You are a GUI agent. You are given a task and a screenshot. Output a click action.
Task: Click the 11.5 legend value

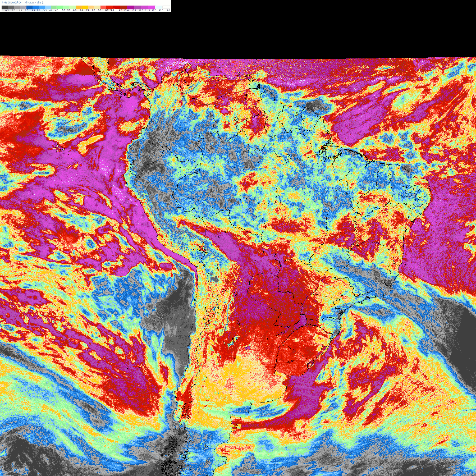point(148,10)
